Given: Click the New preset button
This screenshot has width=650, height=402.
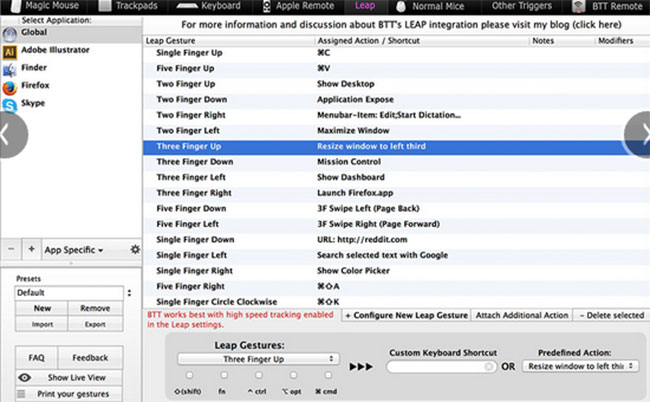Looking at the screenshot, I should click(42, 308).
